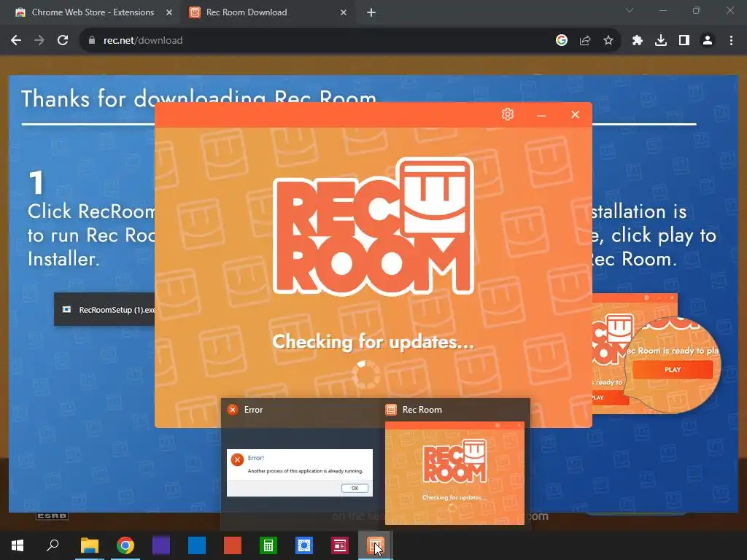Open the dark red news taskbar app

[340, 545]
